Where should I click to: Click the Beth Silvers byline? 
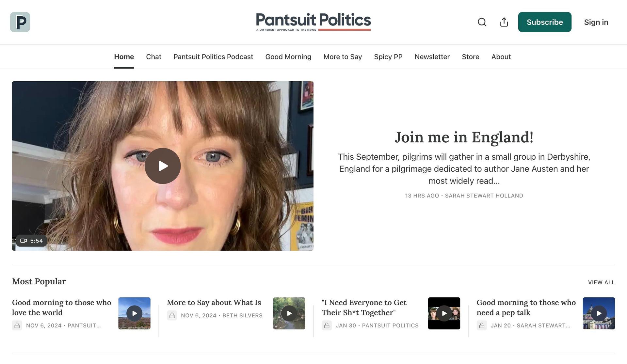click(x=242, y=315)
